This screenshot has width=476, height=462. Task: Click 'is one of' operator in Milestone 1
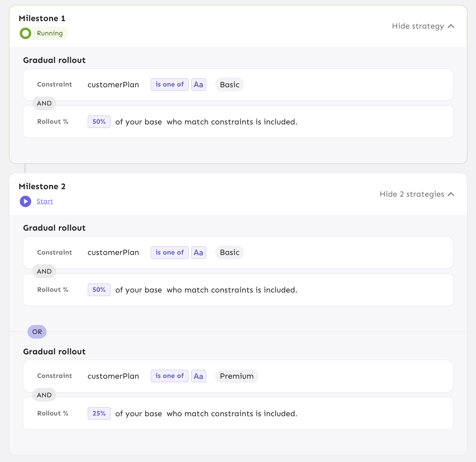click(x=169, y=85)
